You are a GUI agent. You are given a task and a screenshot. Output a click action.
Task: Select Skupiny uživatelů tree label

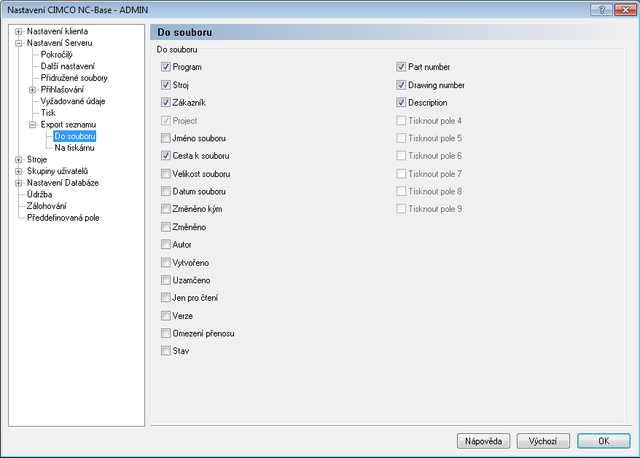coord(57,171)
